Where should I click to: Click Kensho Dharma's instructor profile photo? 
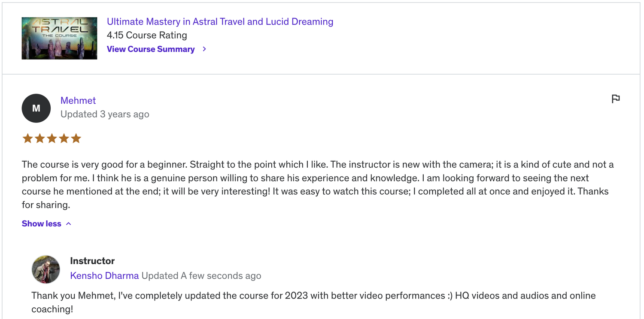(46, 269)
